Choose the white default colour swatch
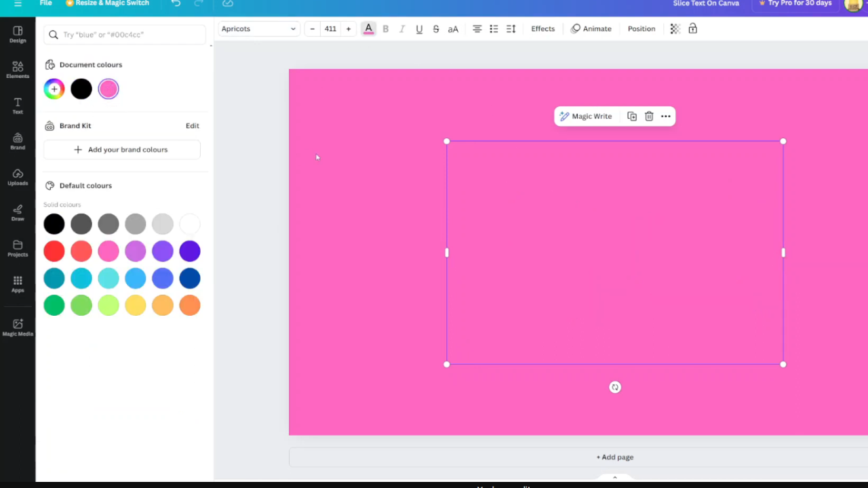This screenshot has width=868, height=488. 190,224
